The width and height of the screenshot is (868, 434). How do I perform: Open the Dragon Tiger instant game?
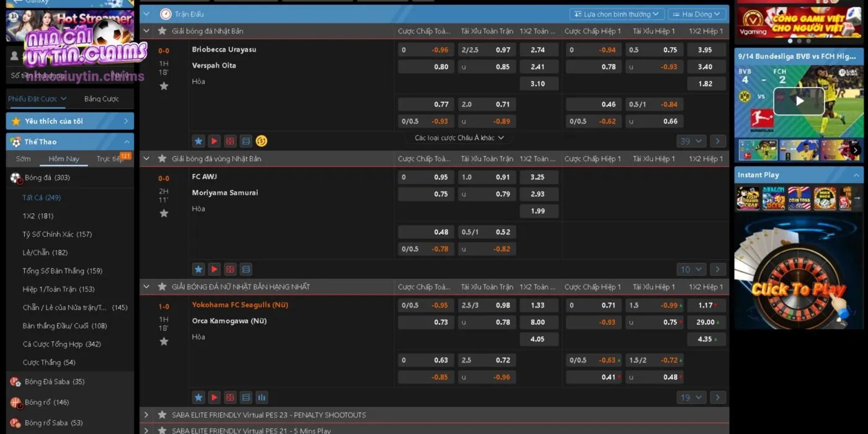774,198
